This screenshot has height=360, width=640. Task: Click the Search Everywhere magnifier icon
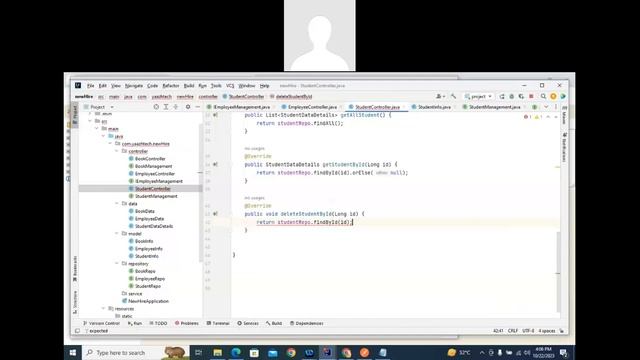pos(543,96)
